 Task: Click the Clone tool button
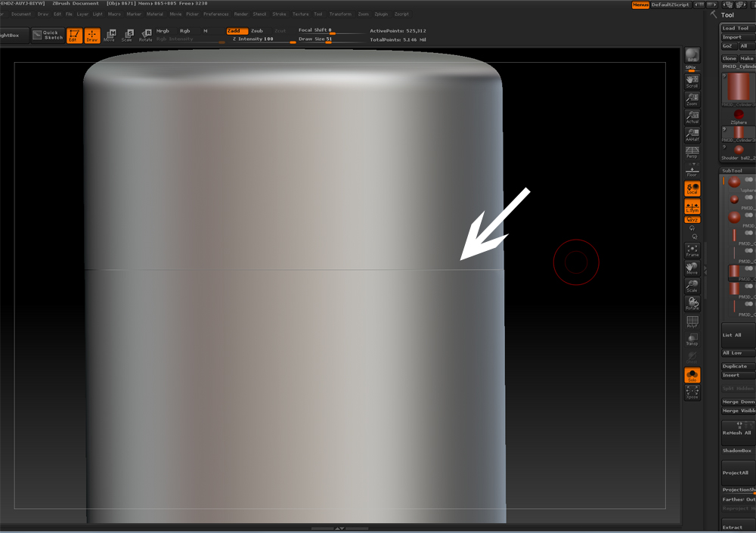click(729, 58)
